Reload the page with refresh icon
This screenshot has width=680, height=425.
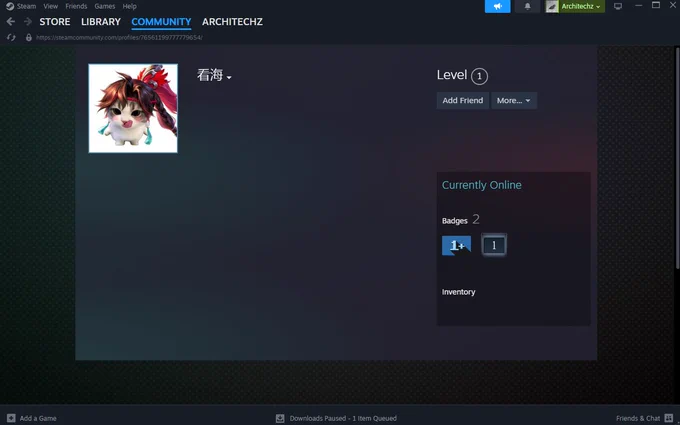tap(11, 37)
